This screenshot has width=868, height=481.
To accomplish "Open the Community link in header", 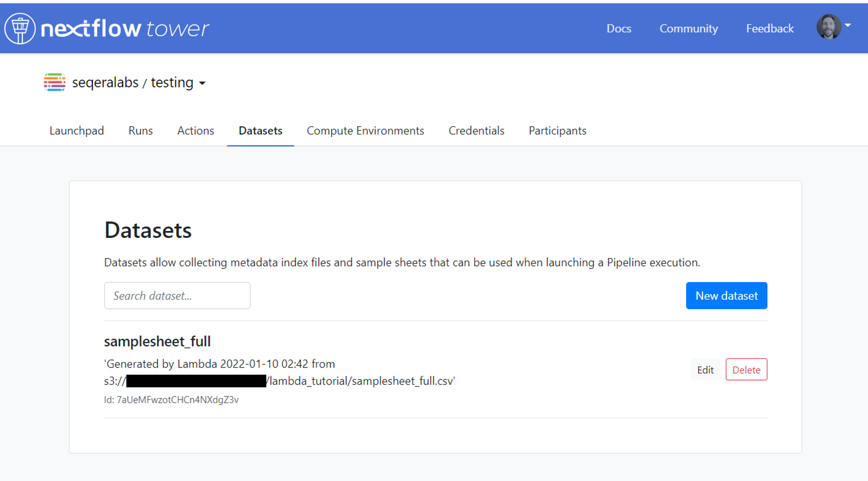I will tap(688, 28).
